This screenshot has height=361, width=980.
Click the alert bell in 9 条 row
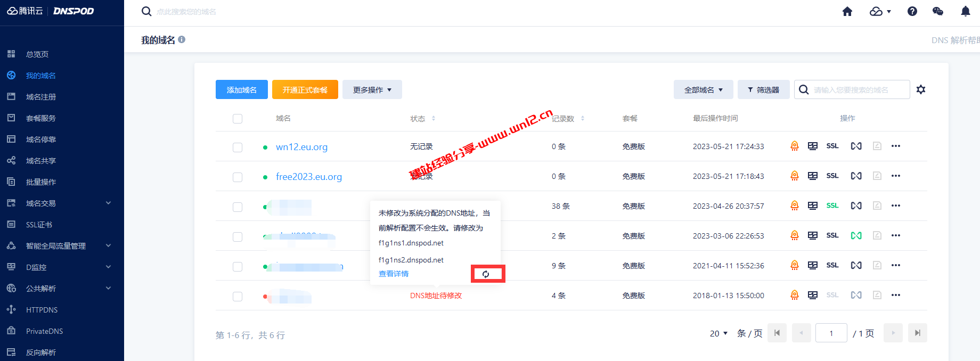tap(795, 265)
